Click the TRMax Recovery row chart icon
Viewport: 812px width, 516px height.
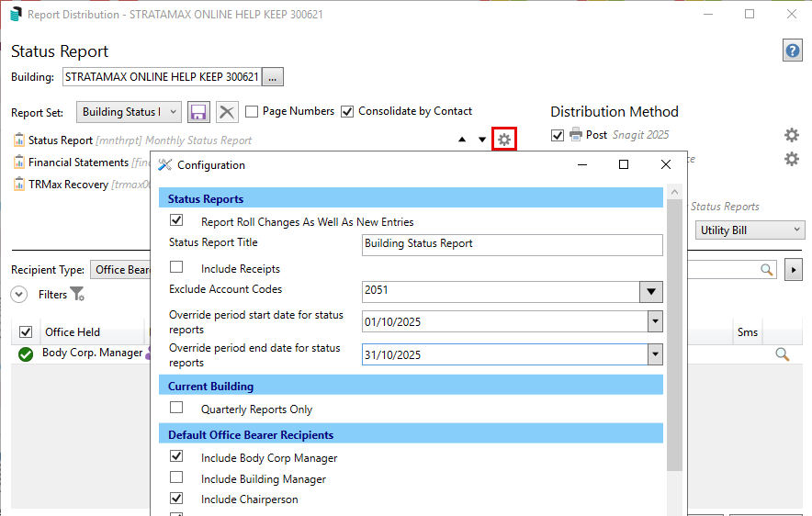19,185
